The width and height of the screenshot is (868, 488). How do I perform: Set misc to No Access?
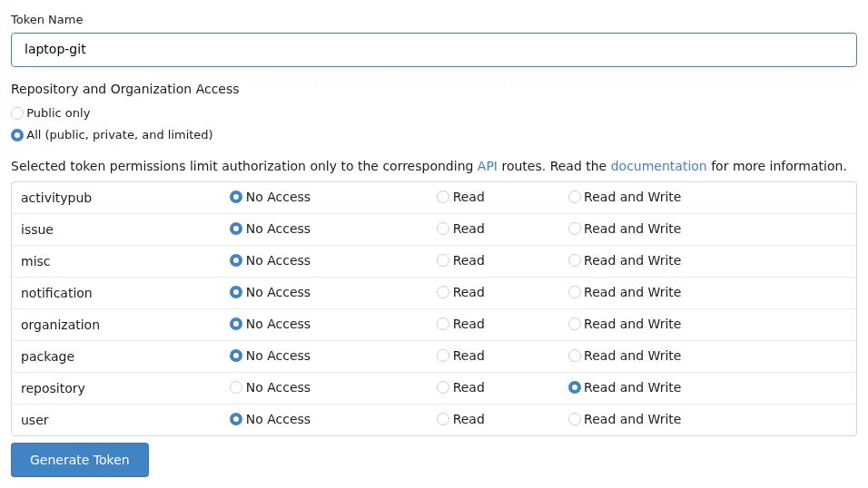[236, 260]
